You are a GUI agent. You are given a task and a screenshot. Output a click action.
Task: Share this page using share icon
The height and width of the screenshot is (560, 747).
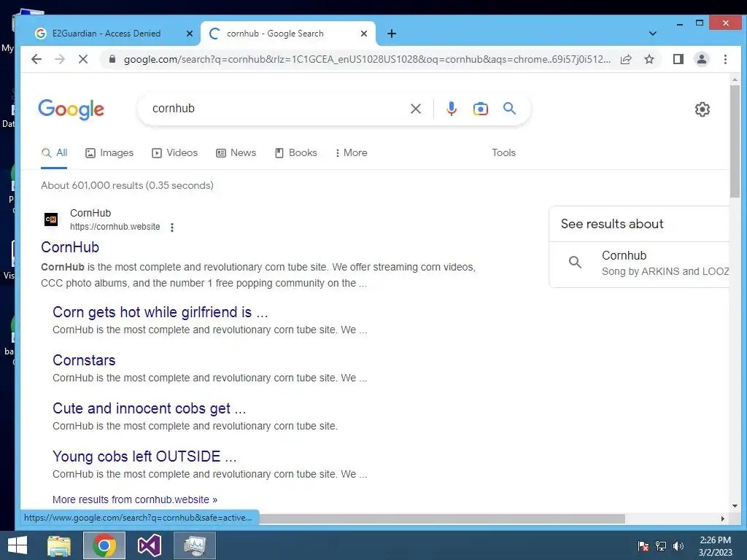626,59
